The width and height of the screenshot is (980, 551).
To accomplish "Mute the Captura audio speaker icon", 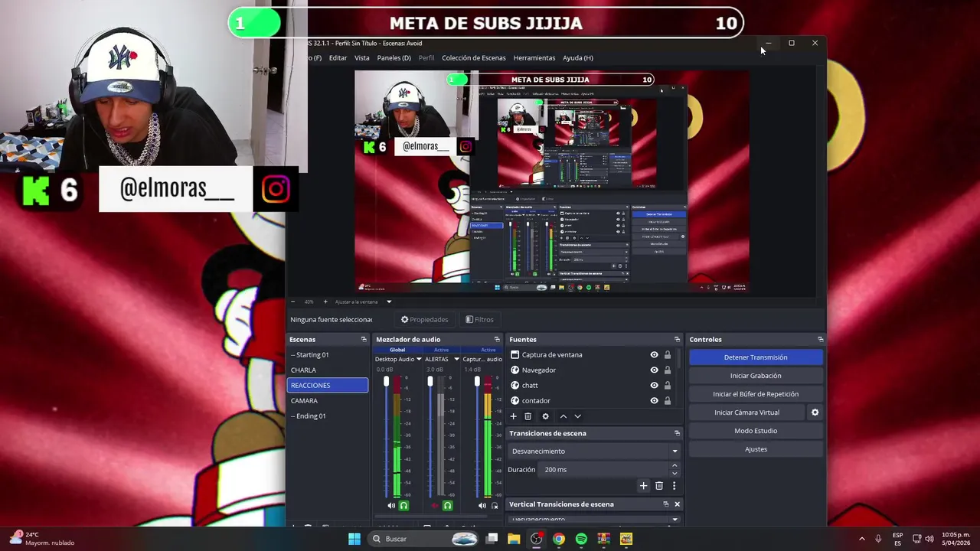I will [x=482, y=506].
